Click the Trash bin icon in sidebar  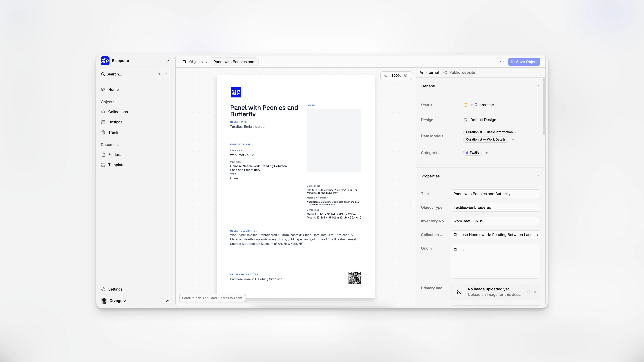103,132
